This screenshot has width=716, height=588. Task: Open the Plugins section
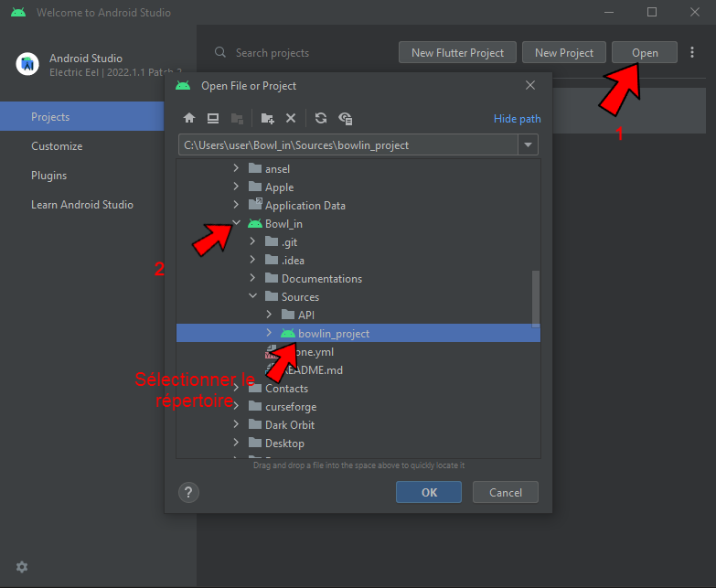pos(48,176)
